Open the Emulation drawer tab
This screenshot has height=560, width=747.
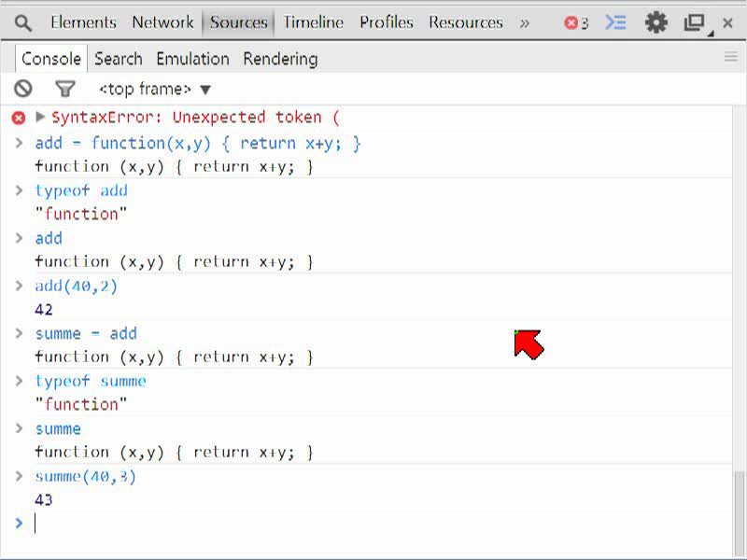click(193, 59)
